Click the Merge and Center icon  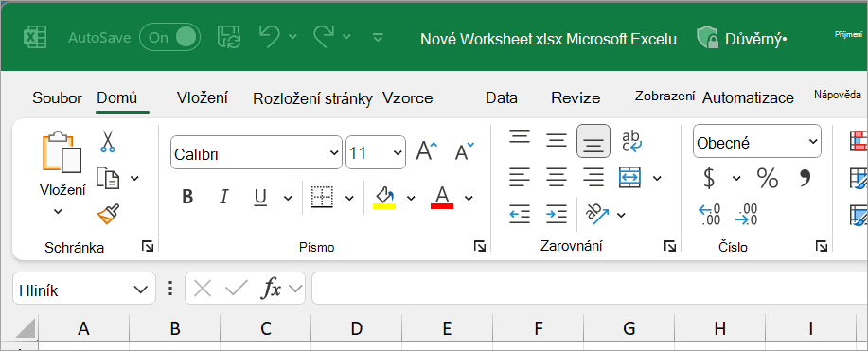630,177
